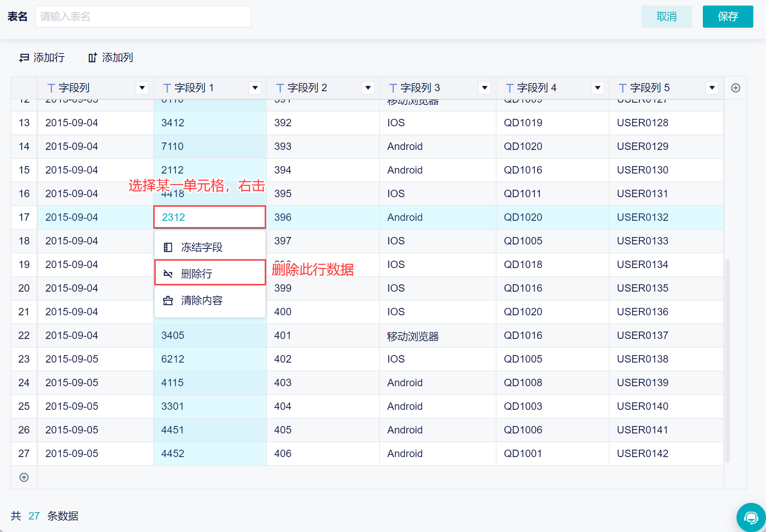The image size is (766, 532).
Task: Click the plus icon below row 27
Action: click(x=24, y=477)
